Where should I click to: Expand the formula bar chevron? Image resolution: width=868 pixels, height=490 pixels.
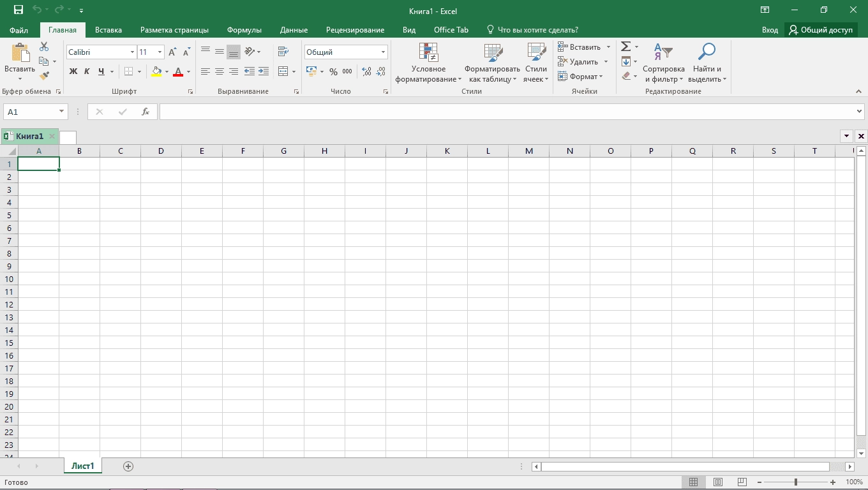(859, 112)
